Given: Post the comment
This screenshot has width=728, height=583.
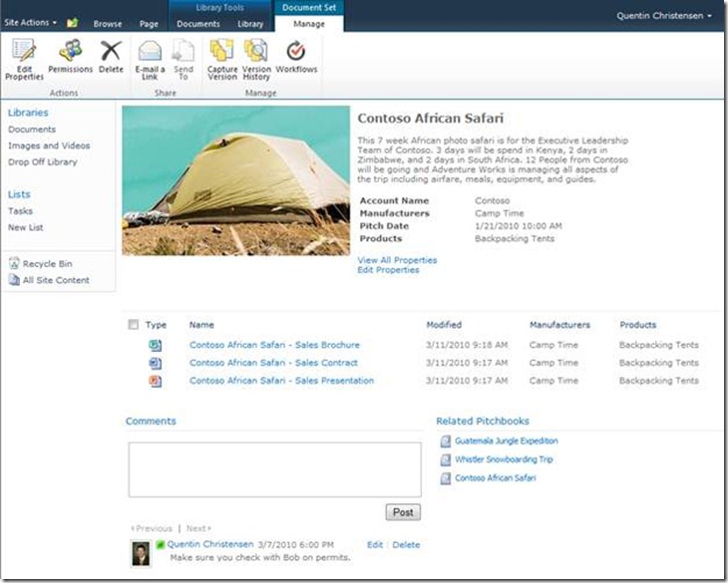Looking at the screenshot, I should pyautogui.click(x=403, y=512).
